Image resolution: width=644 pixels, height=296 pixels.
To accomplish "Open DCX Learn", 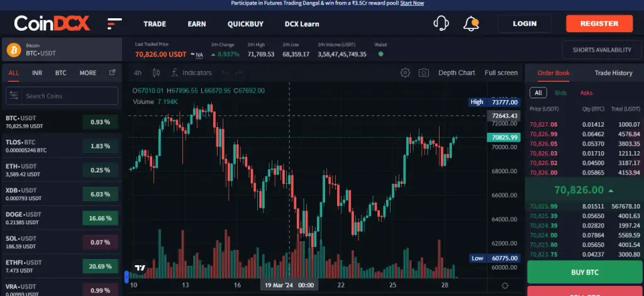I will (x=302, y=24).
